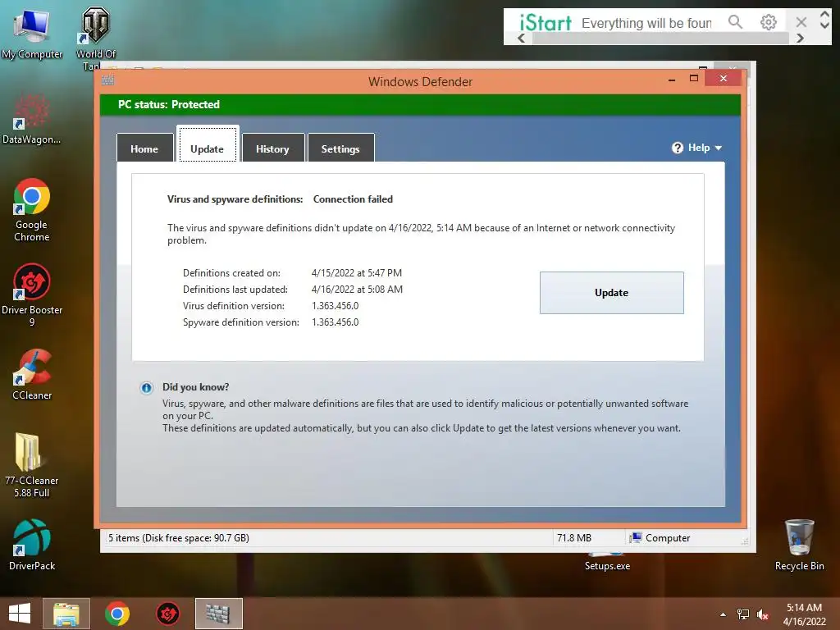Screen dimensions: 840x630
Task: Select Windows Defender taskbar button
Action: 218,614
